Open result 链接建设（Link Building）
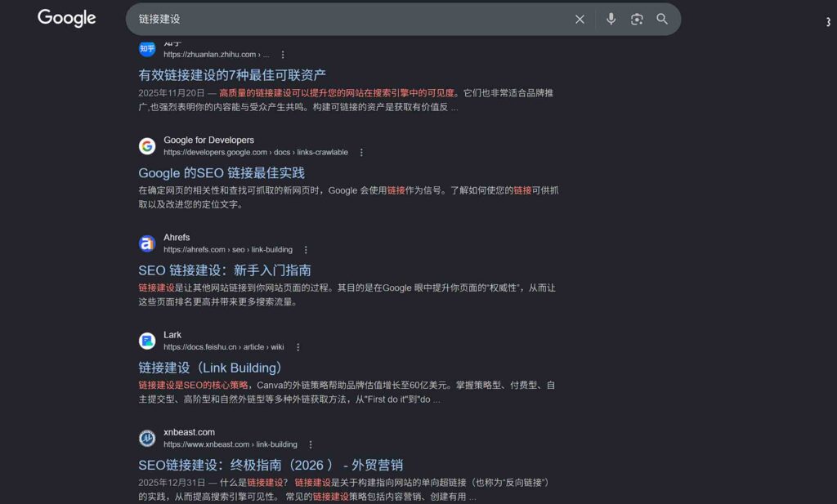 210,368
